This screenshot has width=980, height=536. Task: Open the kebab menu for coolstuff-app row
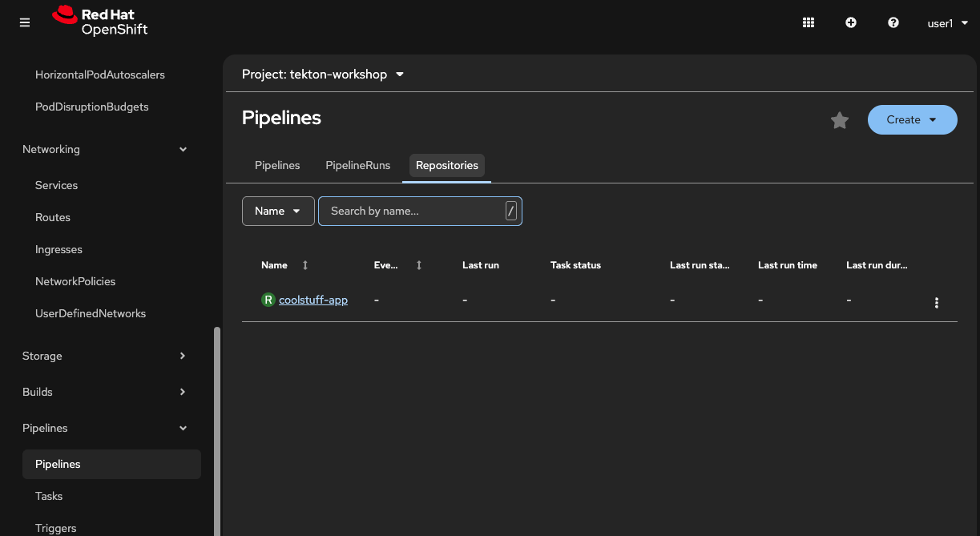[936, 303]
